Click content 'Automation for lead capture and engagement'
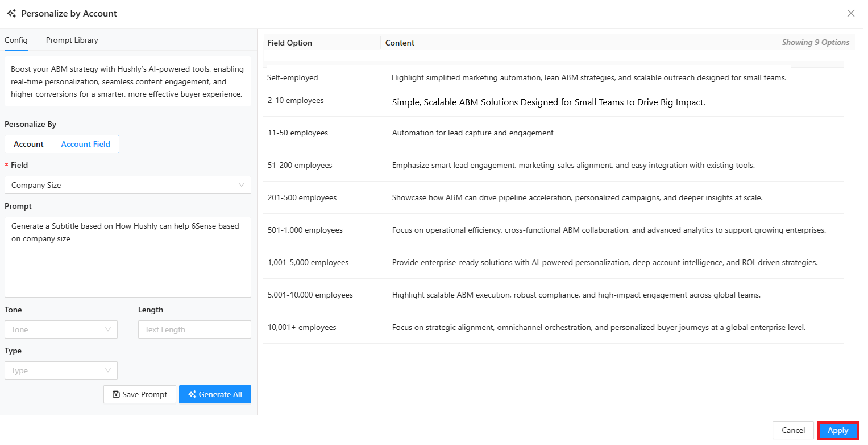Screen dimensions: 868x445 tap(473, 133)
